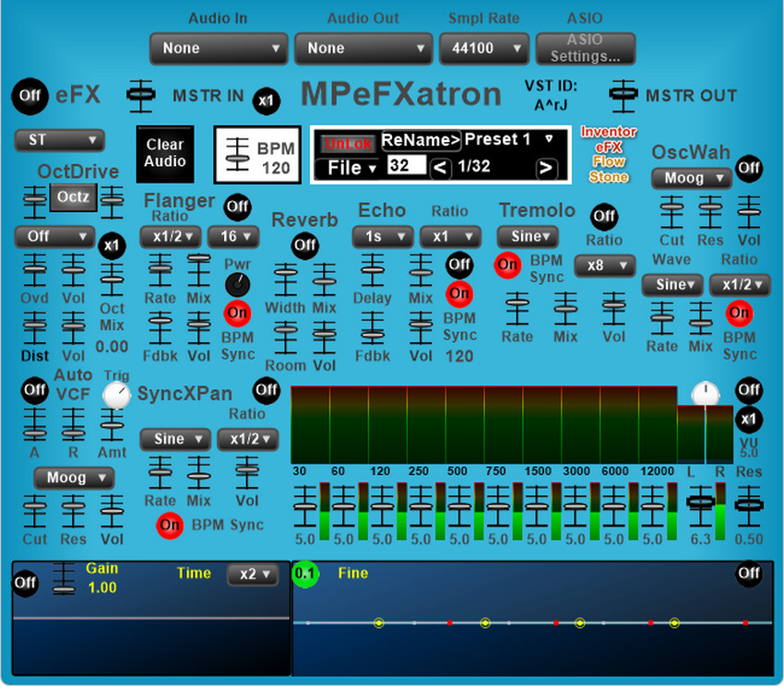The image size is (784, 686).
Task: Turn off Tremolo BPM Sync
Action: [x=507, y=265]
